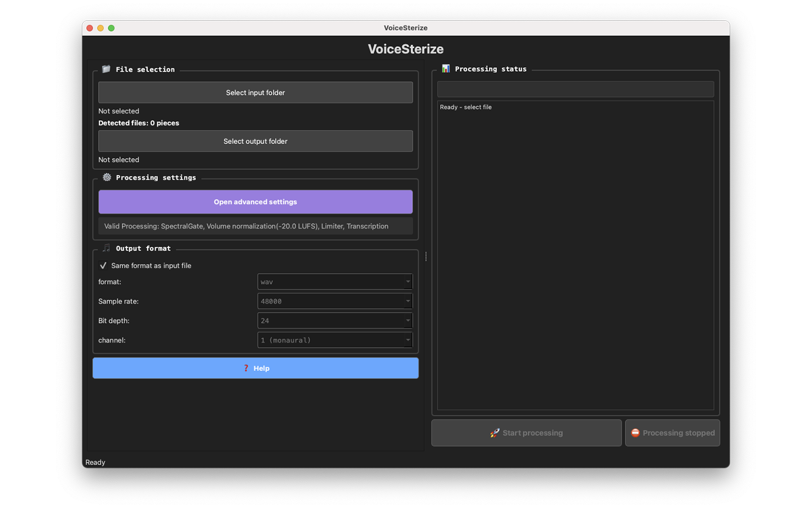Click Select output folder button
The width and height of the screenshot is (812, 508).
pyautogui.click(x=255, y=141)
